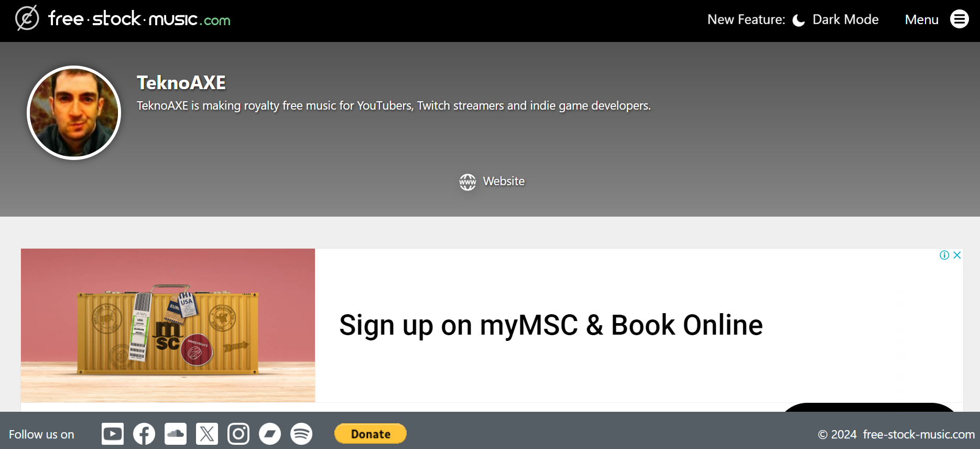Open the Spotify icon
Viewport: 980px width, 449px height.
pyautogui.click(x=301, y=434)
